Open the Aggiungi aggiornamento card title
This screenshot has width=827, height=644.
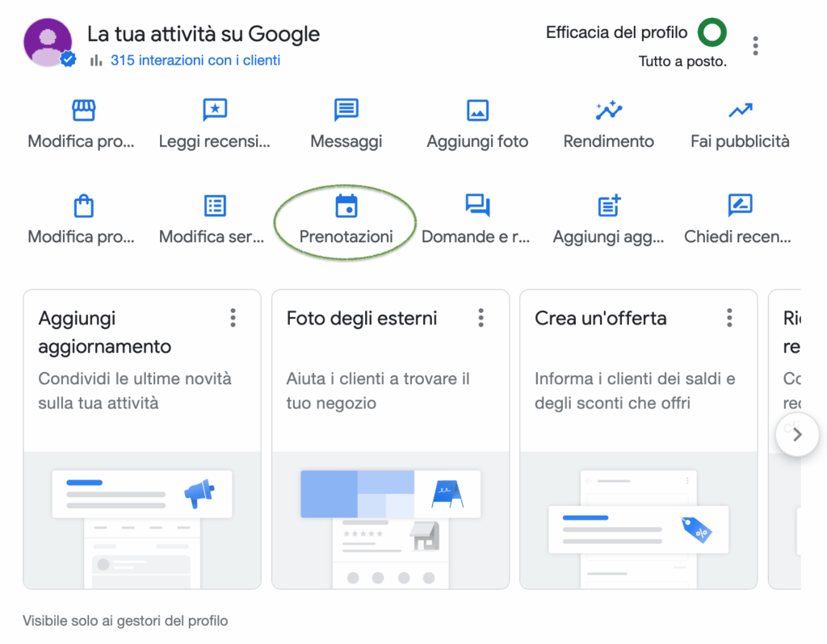click(104, 332)
